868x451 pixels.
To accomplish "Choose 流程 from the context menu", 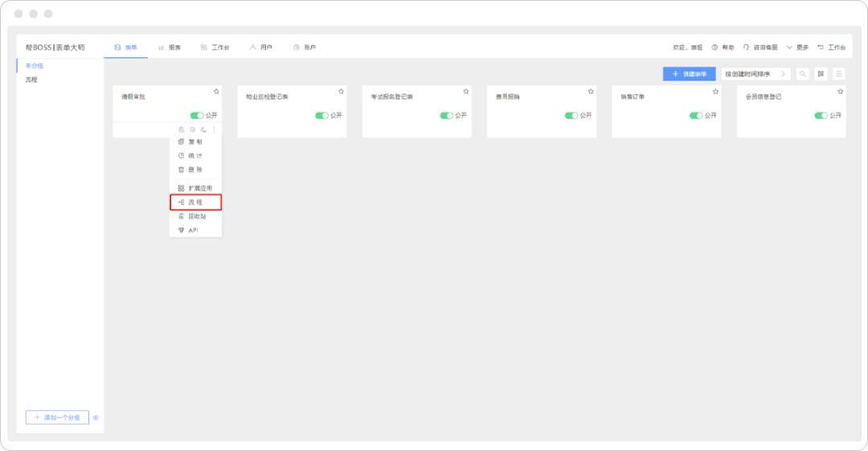I will click(x=195, y=203).
